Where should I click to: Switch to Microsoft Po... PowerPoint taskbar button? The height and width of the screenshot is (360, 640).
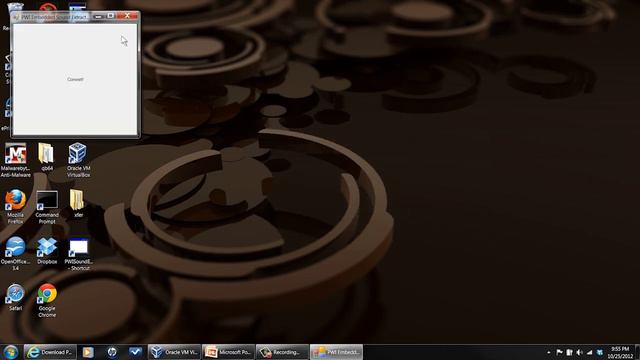click(x=228, y=352)
